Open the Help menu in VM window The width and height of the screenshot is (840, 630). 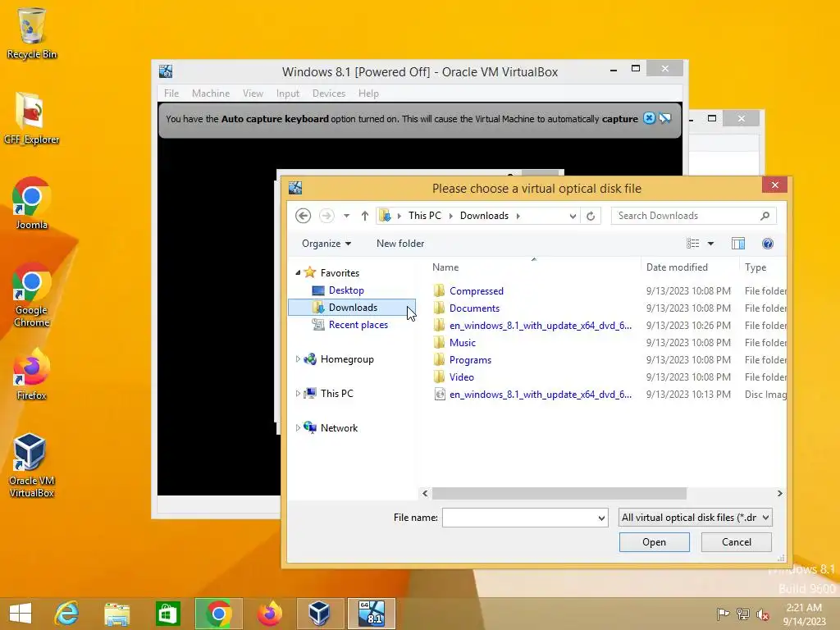(x=368, y=94)
